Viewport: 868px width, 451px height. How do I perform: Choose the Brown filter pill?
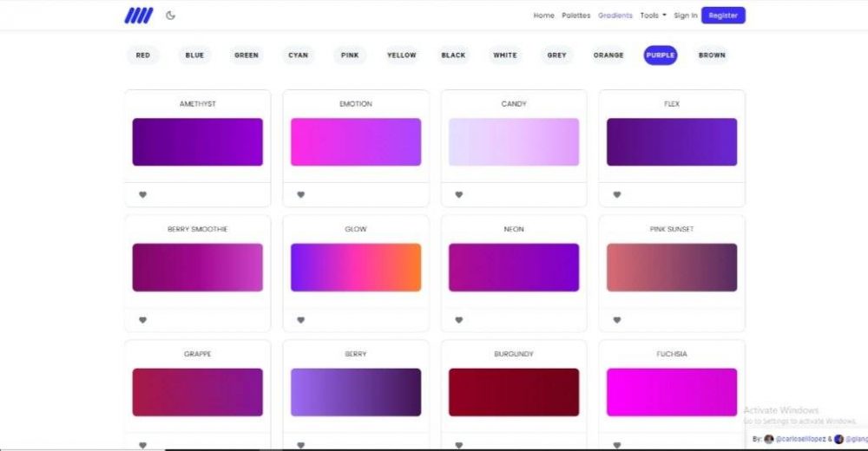712,56
